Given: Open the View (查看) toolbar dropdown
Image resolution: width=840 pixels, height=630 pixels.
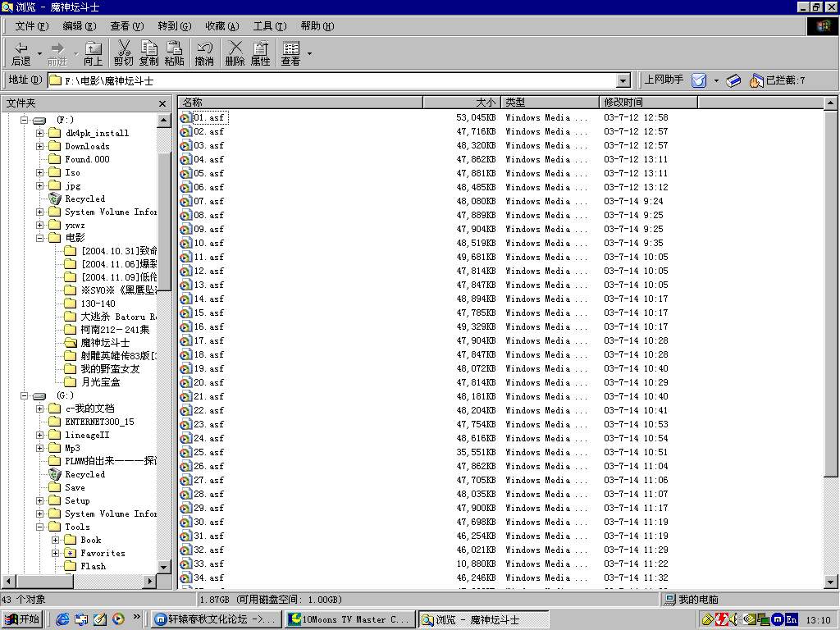Looking at the screenshot, I should point(309,53).
